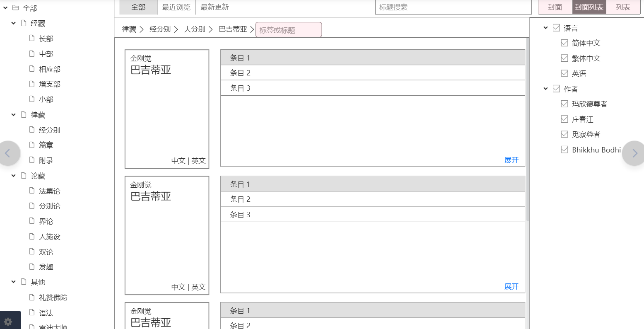This screenshot has width=644, height=329.
Task: Click the file icon next to 发趣
Action: point(32,266)
